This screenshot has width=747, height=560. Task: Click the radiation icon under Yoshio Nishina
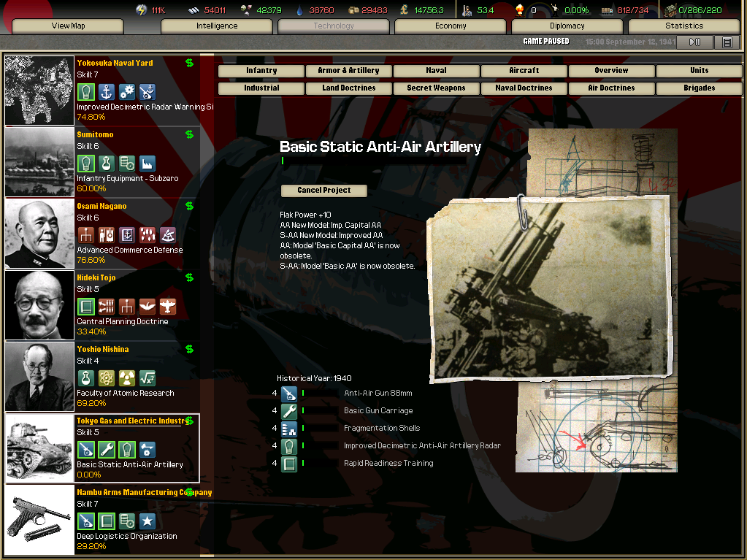(126, 378)
